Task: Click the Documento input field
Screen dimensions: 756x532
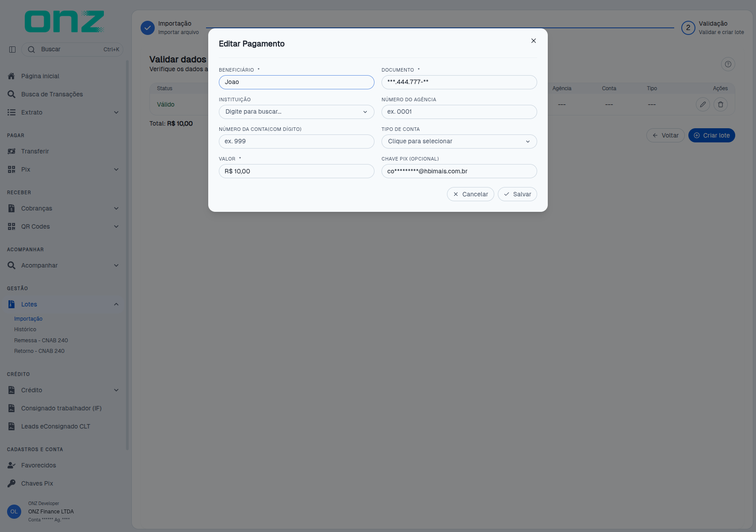Action: [x=459, y=82]
